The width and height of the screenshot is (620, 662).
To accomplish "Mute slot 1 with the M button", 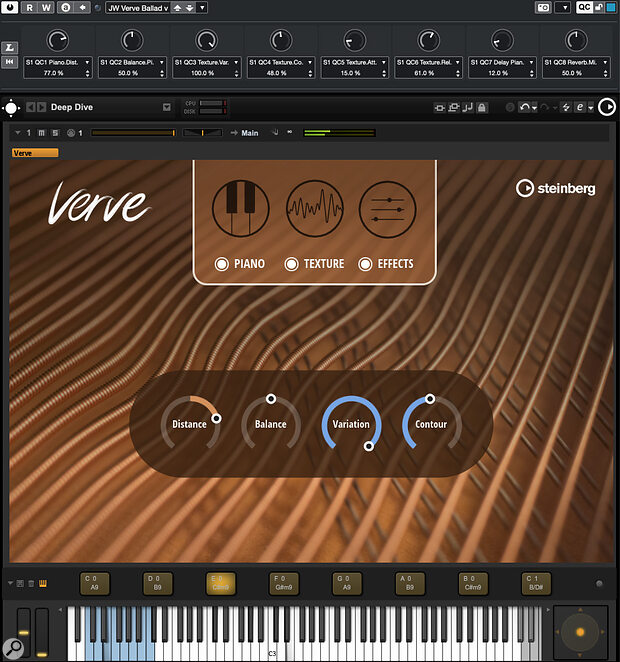I will click(x=41, y=133).
